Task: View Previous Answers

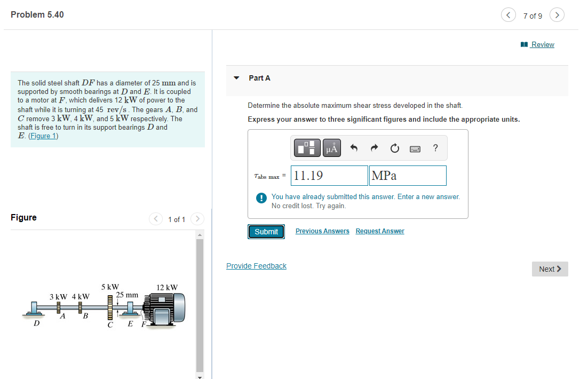Action: point(322,231)
